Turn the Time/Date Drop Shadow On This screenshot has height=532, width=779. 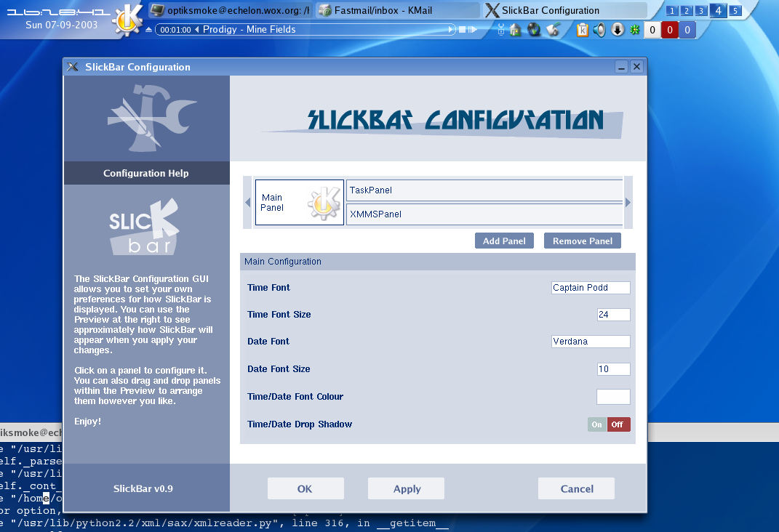tap(597, 424)
